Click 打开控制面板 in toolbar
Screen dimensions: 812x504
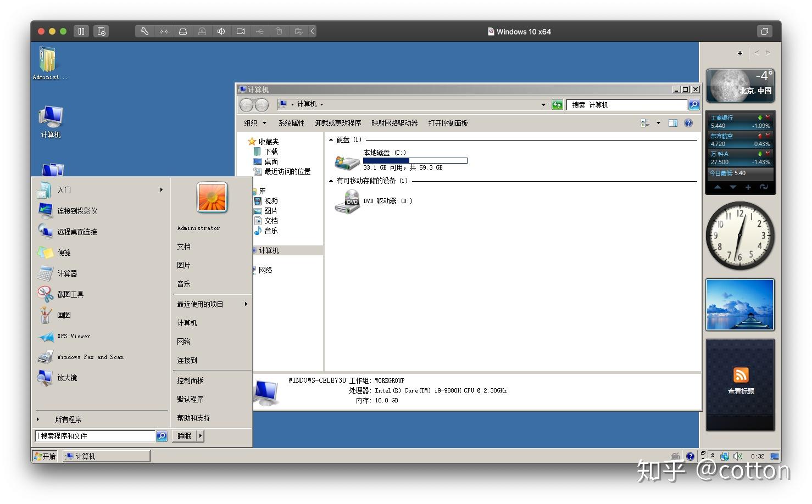click(x=448, y=123)
